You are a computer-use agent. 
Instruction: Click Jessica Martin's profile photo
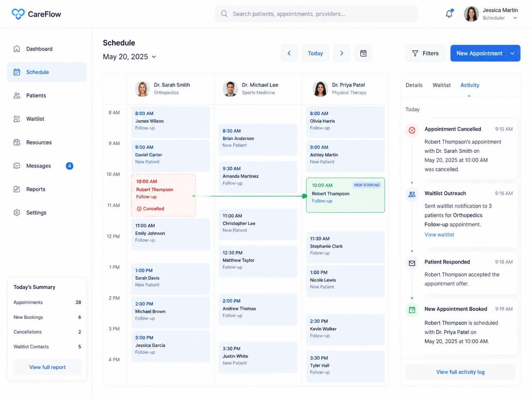tap(471, 14)
